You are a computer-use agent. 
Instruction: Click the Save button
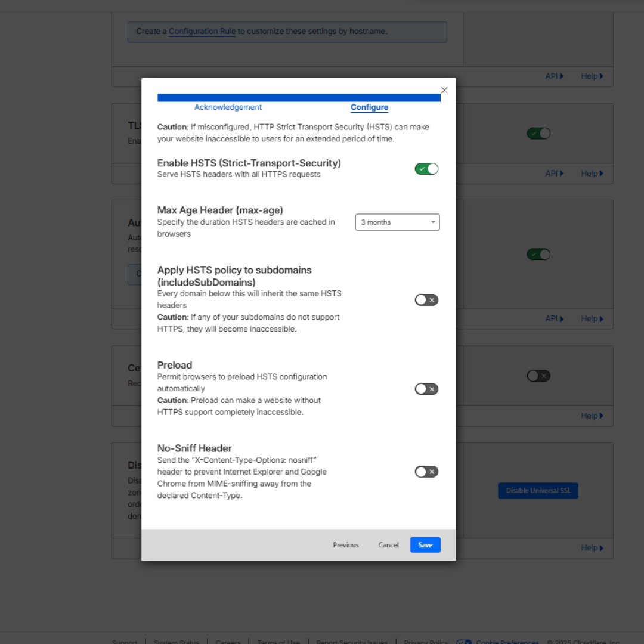click(x=425, y=545)
